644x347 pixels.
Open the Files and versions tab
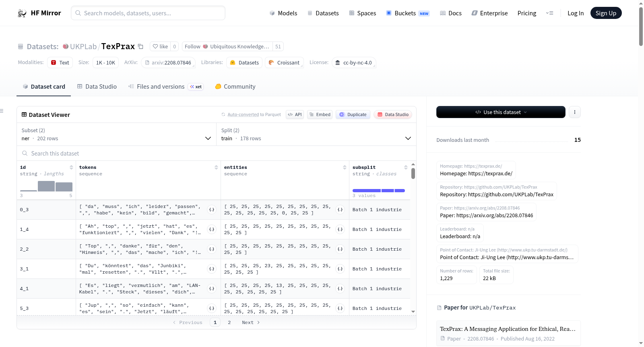pos(166,87)
